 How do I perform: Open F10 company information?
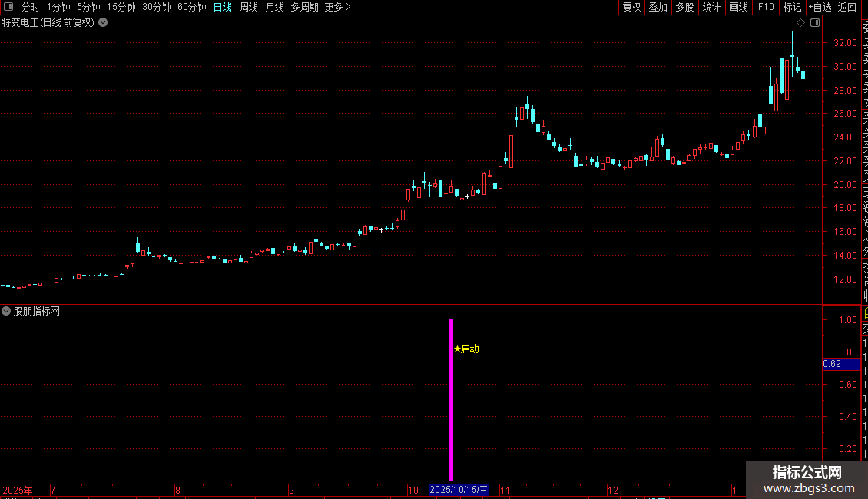point(766,7)
